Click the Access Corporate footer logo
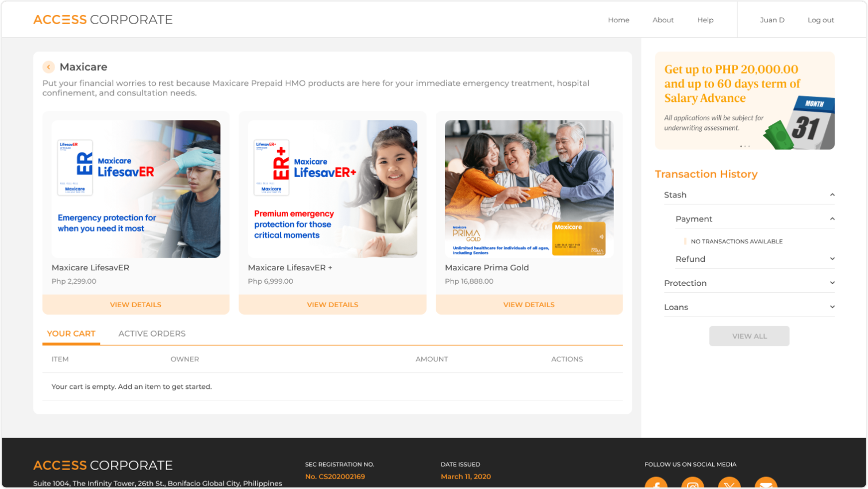Screen dimensions: 868x489 coord(103,465)
